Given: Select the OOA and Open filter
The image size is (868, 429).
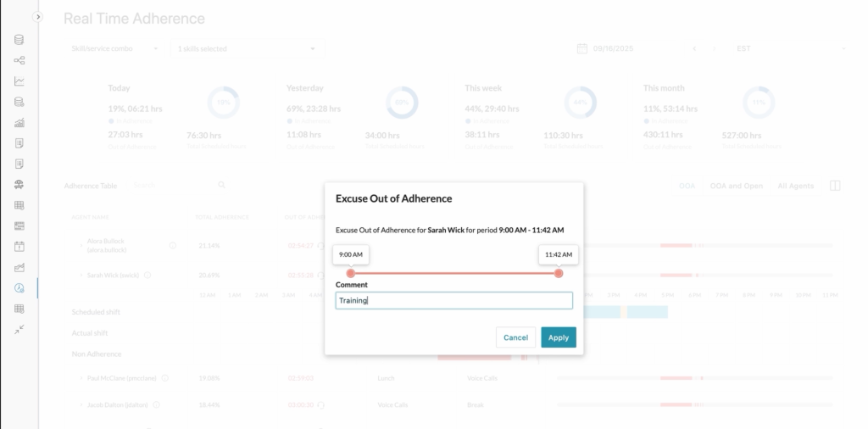Looking at the screenshot, I should [736, 186].
